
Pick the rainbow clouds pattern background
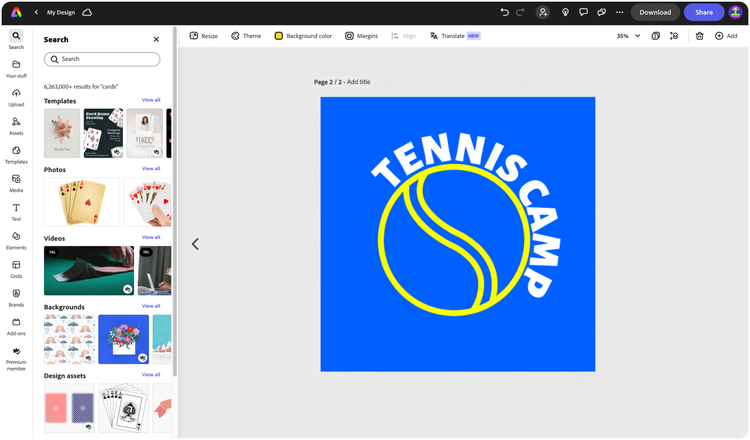click(x=69, y=339)
